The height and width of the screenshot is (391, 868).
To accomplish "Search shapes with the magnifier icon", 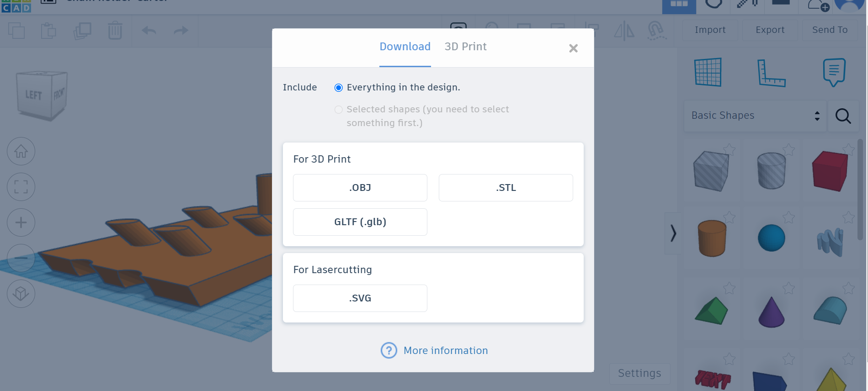I will click(843, 116).
